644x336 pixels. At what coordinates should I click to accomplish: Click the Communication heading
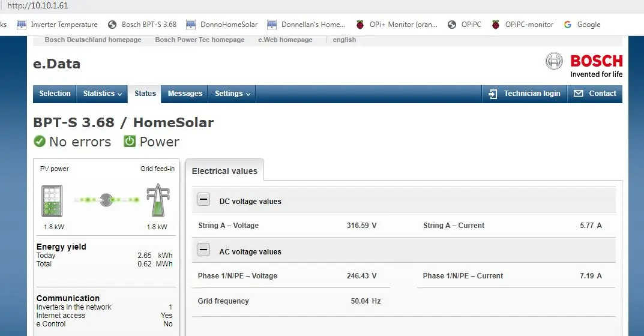coord(68,298)
